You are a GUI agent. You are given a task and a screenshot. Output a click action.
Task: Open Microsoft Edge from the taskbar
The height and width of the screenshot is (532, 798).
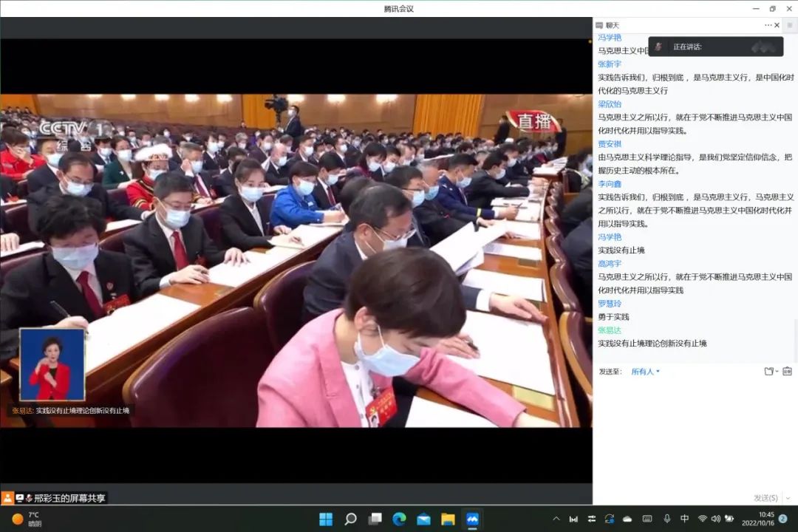pyautogui.click(x=399, y=519)
